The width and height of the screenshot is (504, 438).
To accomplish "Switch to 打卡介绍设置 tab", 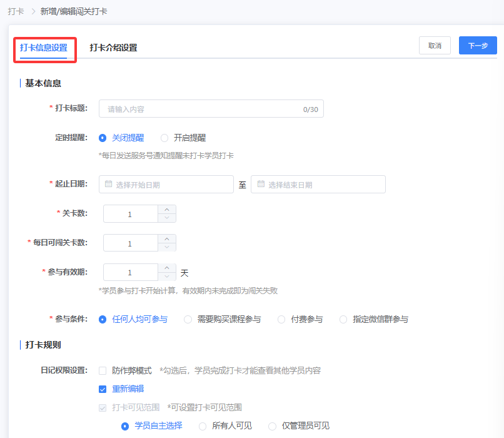I will (113, 48).
